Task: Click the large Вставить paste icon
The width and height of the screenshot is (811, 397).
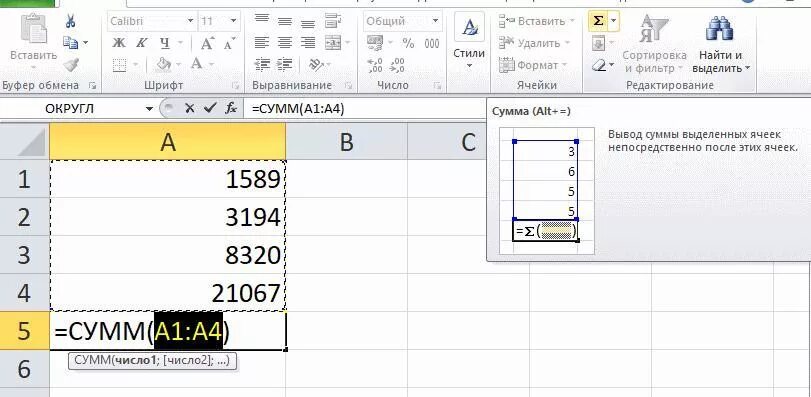Action: click(33, 29)
